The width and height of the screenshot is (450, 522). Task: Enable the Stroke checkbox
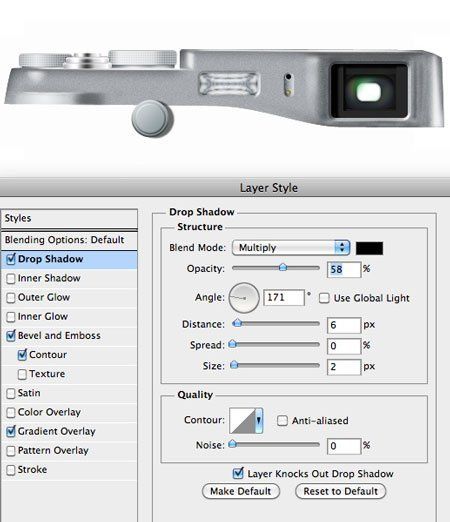[x=11, y=470]
